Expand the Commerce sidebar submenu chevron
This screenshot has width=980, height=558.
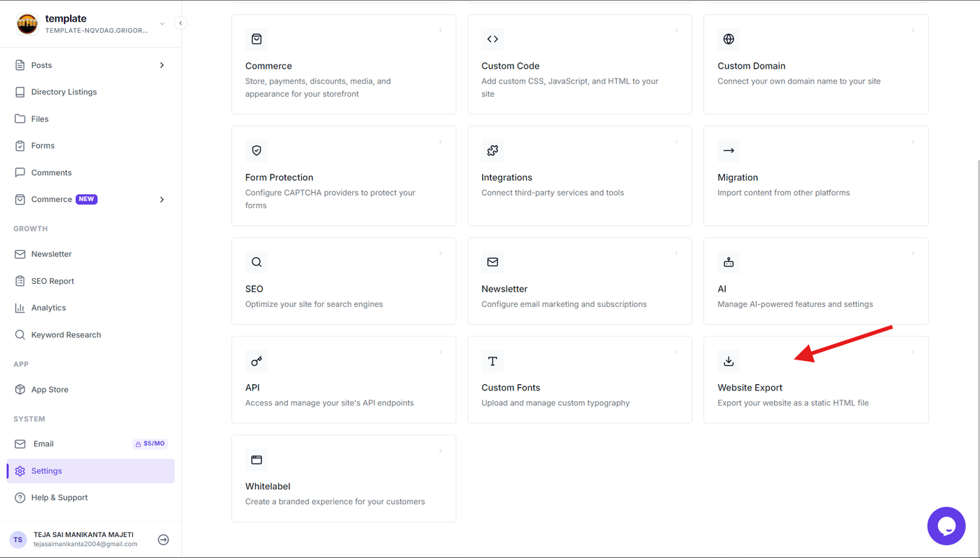point(162,200)
